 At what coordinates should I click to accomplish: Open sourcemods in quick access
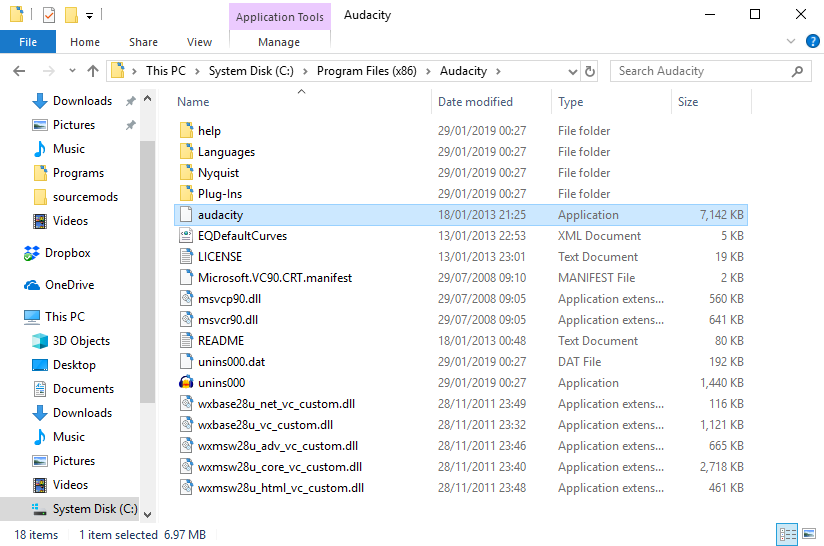click(x=85, y=197)
